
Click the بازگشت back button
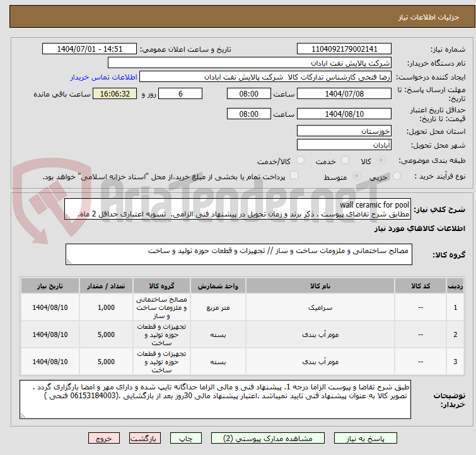tap(145, 438)
